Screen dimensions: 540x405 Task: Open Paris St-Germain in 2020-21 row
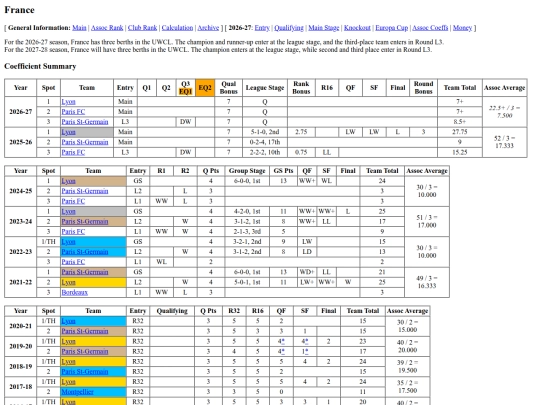[x=85, y=331]
